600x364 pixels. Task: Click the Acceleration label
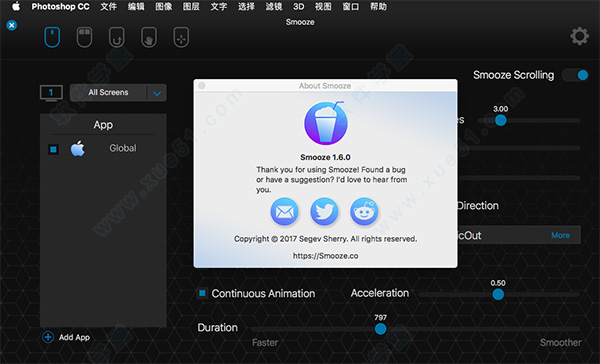pos(380,293)
